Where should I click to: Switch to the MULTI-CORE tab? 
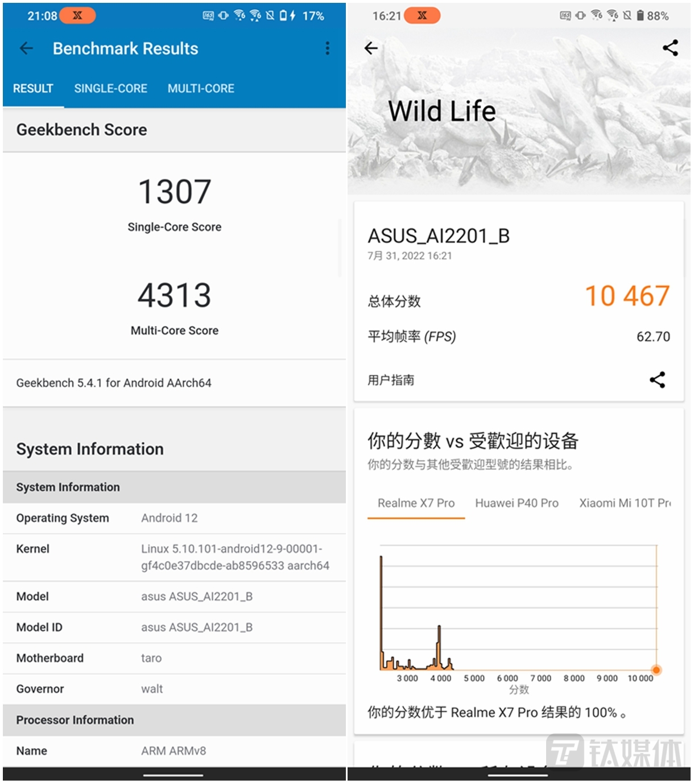click(201, 89)
